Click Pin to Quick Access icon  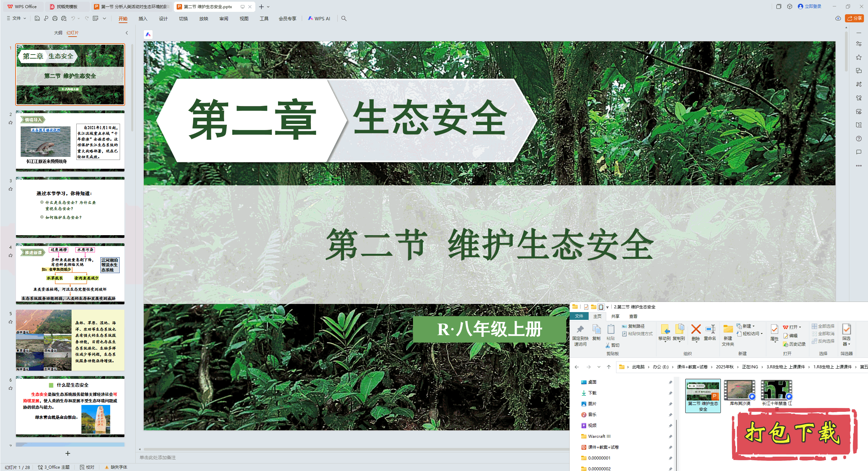tap(580, 330)
